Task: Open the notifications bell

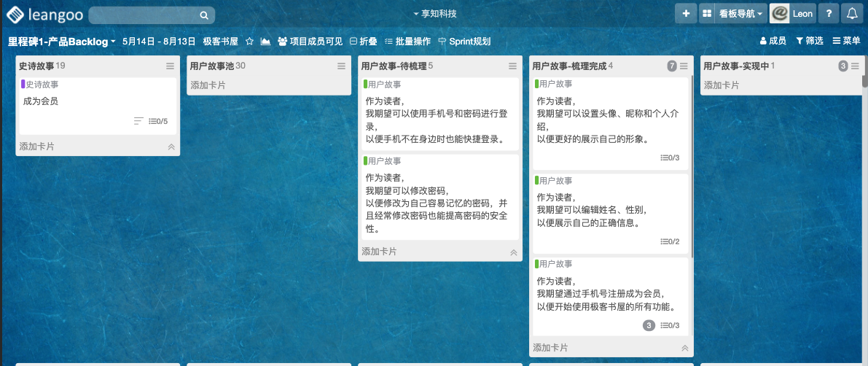Action: (851, 14)
